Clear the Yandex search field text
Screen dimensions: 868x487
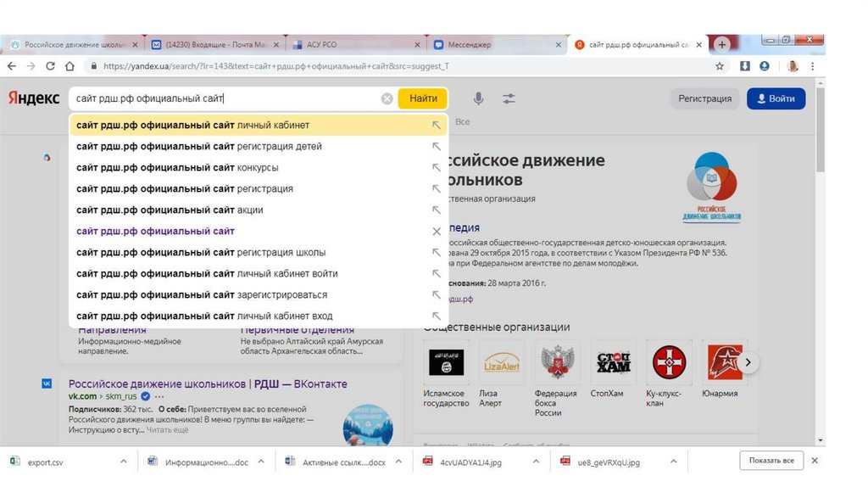(387, 98)
